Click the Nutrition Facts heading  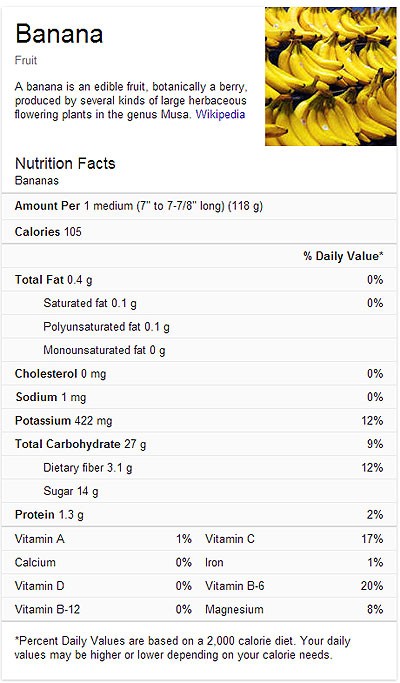pyautogui.click(x=65, y=163)
